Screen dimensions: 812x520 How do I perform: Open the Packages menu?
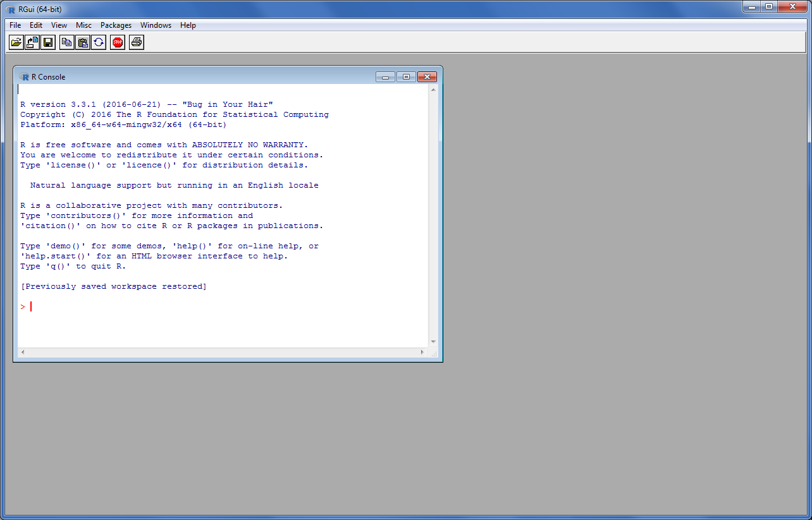tap(116, 25)
